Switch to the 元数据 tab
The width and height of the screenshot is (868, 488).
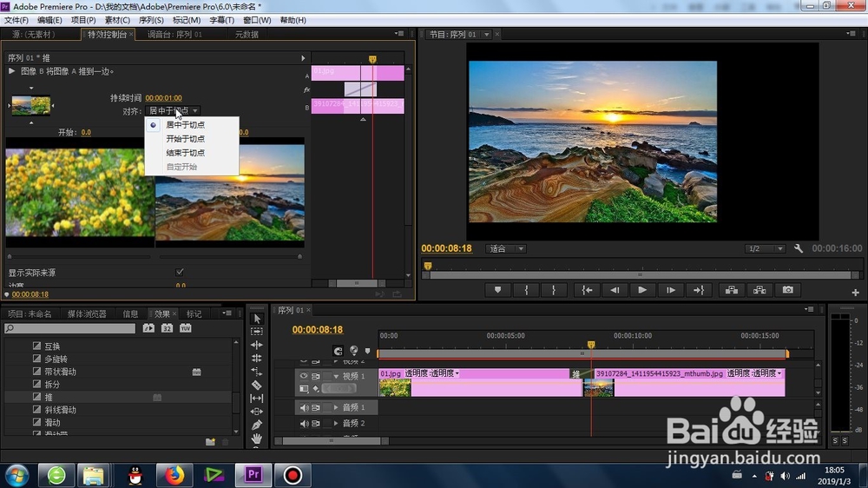coord(247,35)
